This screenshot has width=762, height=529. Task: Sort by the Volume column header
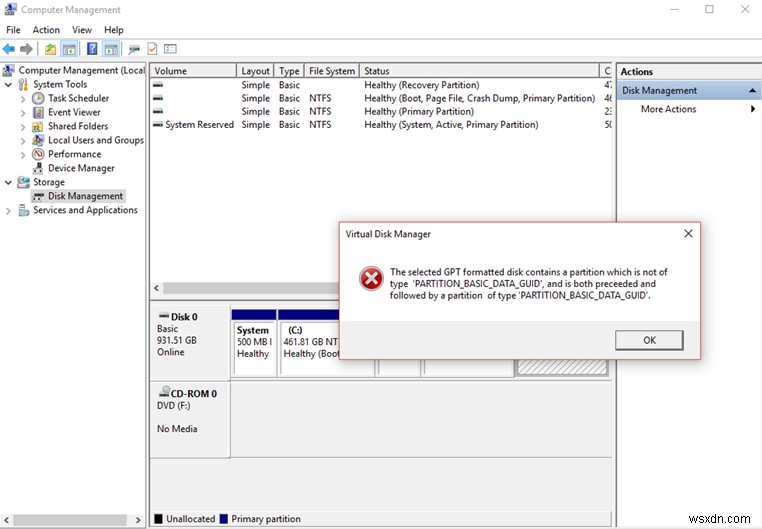click(193, 71)
